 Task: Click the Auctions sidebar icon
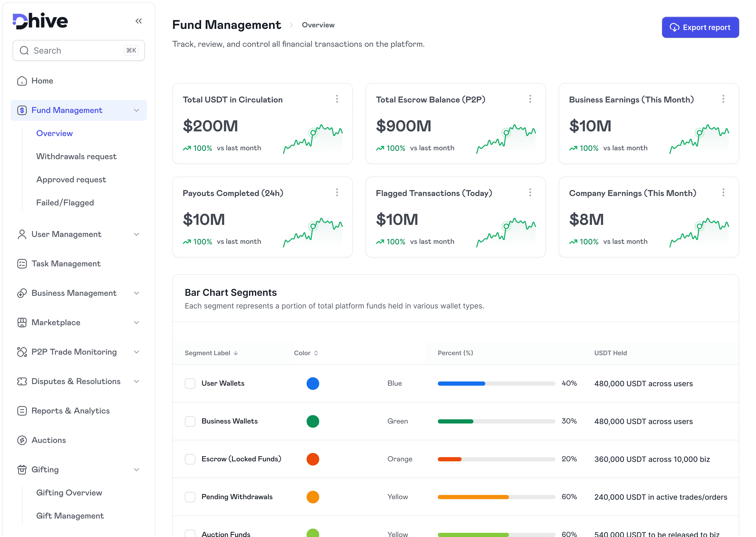(22, 440)
